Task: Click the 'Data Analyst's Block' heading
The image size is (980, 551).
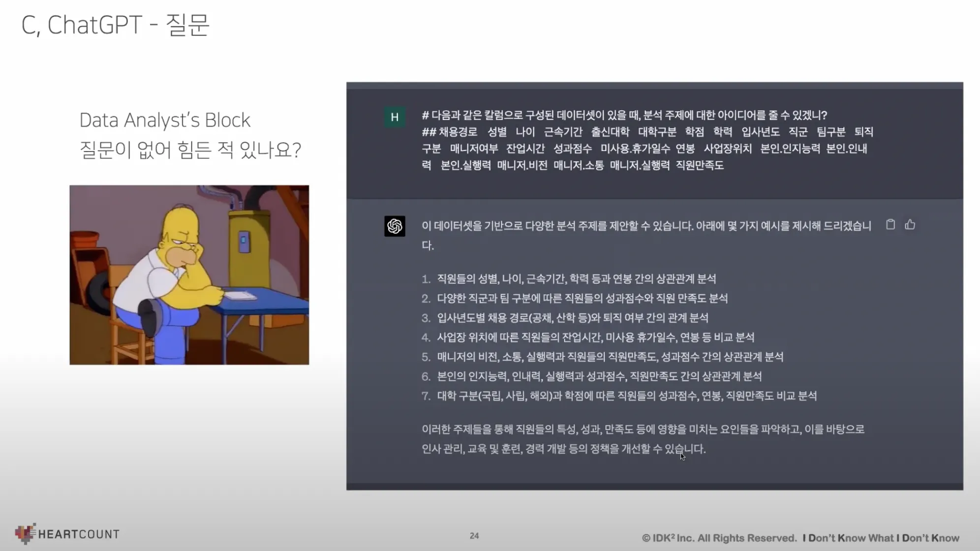Action: [x=165, y=120]
